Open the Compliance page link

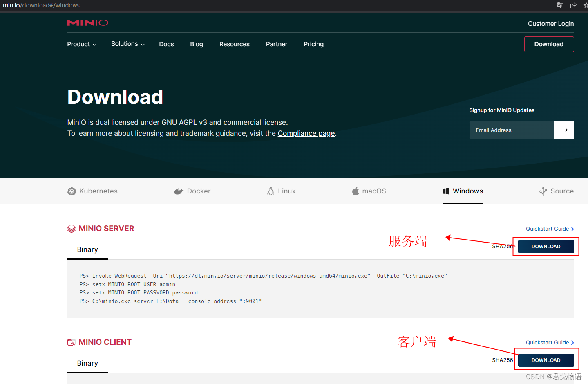click(x=306, y=133)
